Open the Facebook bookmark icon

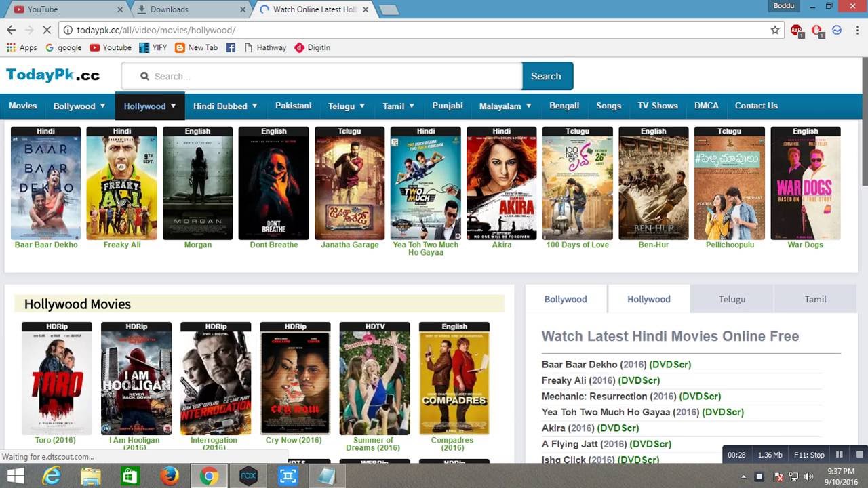[231, 47]
